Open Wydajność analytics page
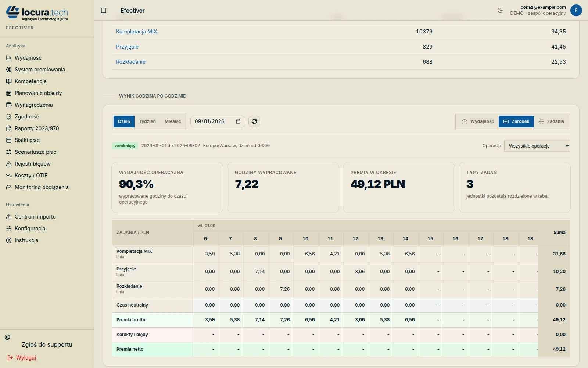This screenshot has width=588, height=368. point(28,58)
